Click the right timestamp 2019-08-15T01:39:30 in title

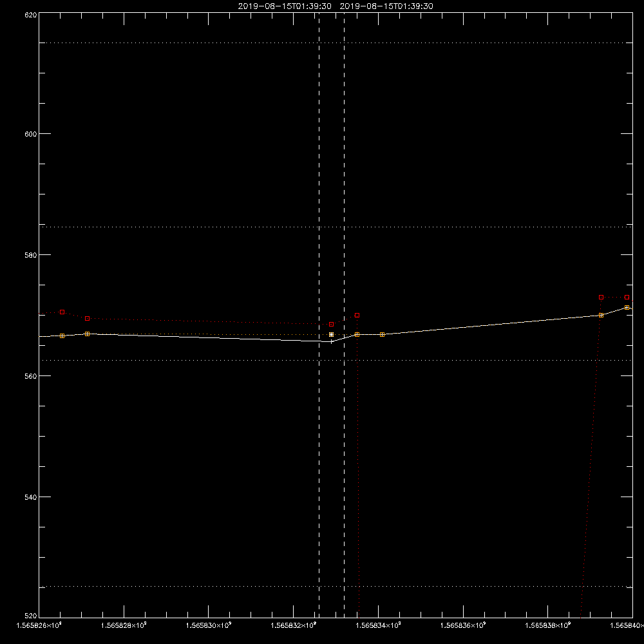pyautogui.click(x=386, y=6)
